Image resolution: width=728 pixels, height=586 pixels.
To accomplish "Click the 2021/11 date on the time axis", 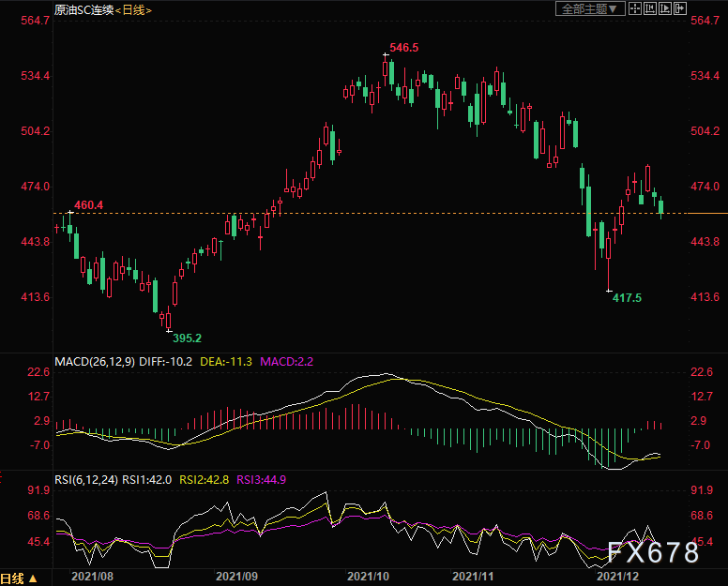I will point(473,577).
